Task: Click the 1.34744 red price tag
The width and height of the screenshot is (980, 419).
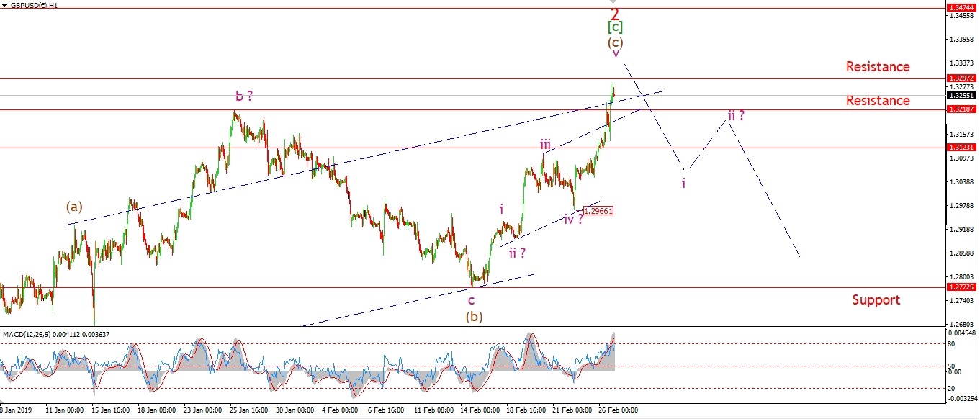Action: tap(962, 7)
